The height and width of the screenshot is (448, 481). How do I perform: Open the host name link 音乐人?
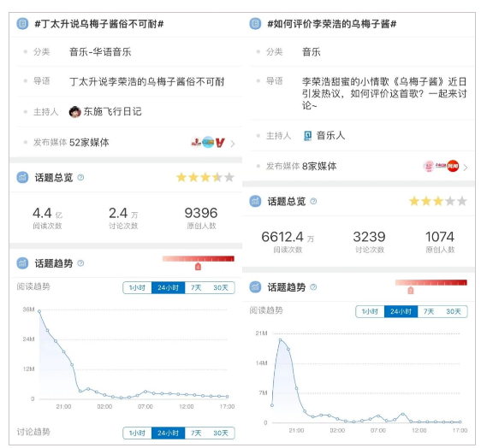[x=330, y=135]
